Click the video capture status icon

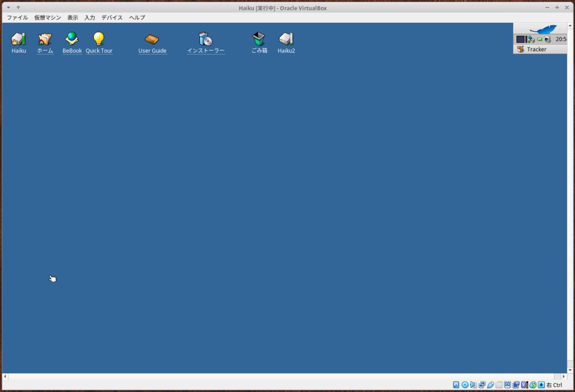(516, 385)
